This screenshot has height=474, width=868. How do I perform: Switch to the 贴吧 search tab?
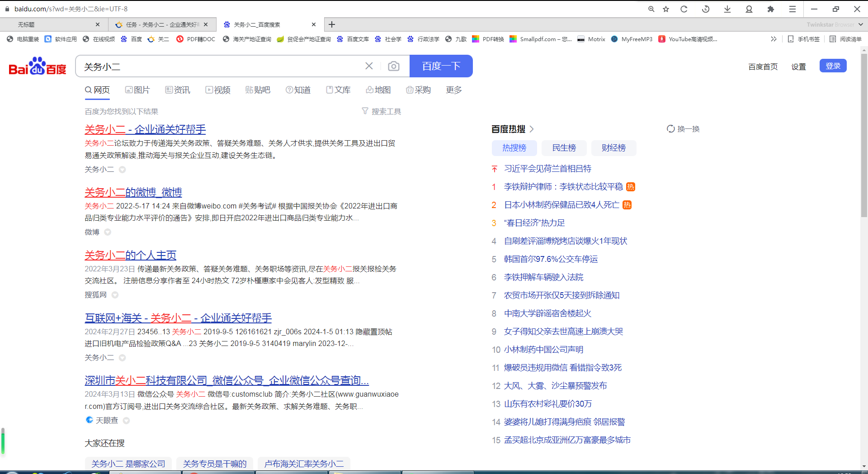pyautogui.click(x=258, y=90)
